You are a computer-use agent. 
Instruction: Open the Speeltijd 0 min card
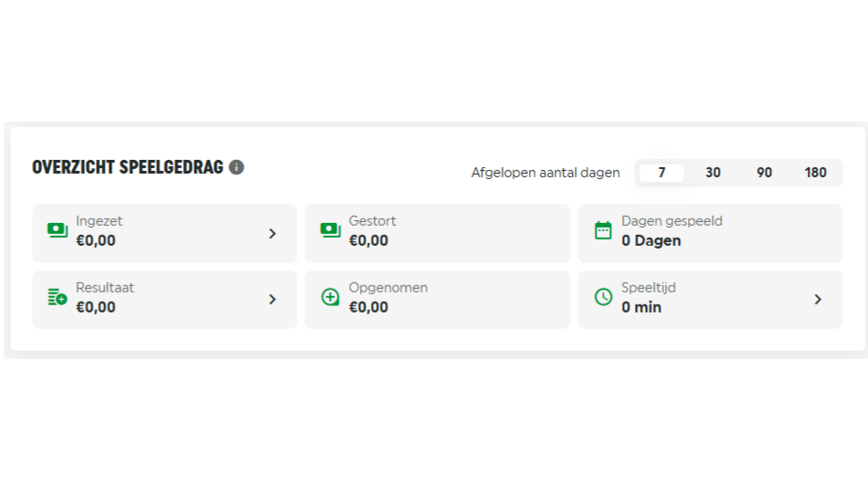(710, 299)
